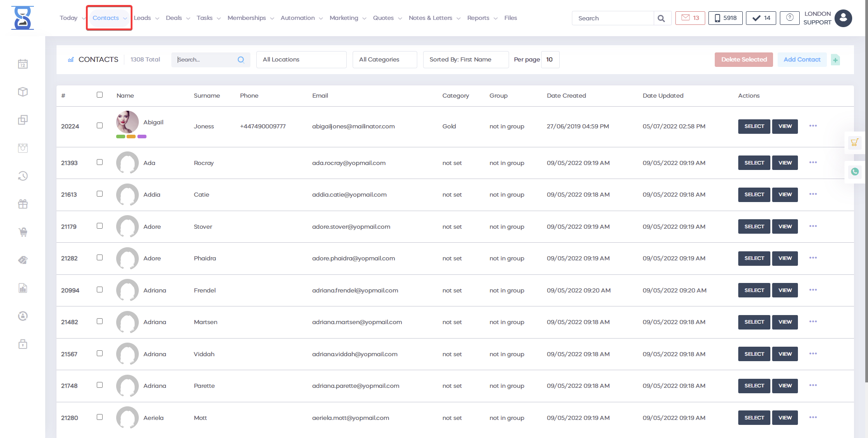Open the envelope messages counter showing 13
868x438 pixels.
(690, 18)
